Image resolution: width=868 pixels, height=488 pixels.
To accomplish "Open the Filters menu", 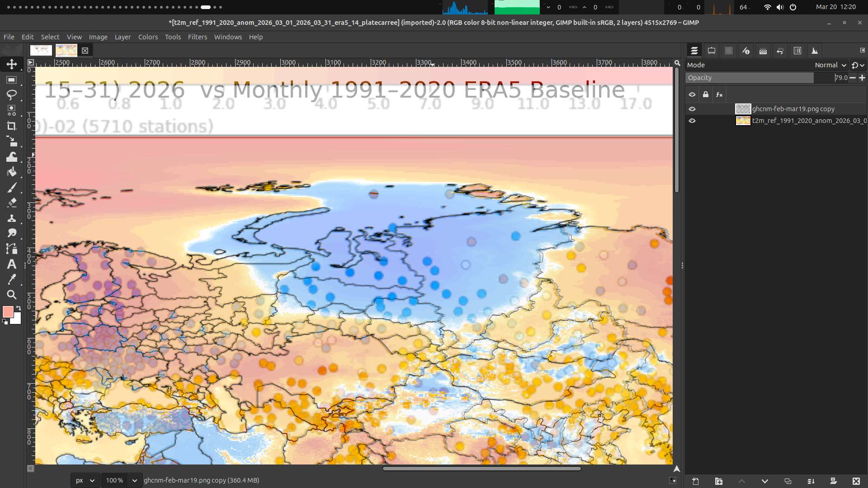I will tap(197, 37).
